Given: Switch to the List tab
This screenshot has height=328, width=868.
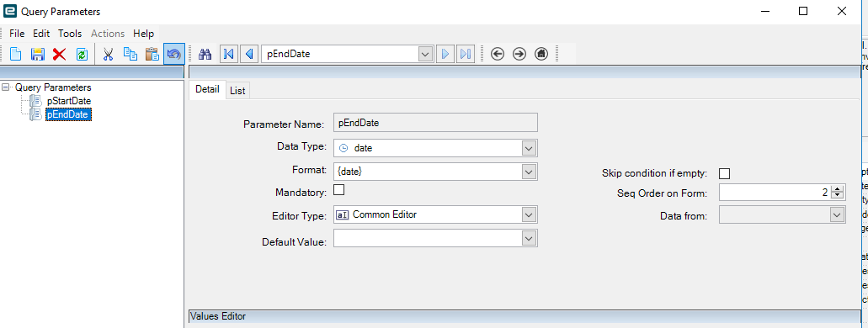Looking at the screenshot, I should pyautogui.click(x=237, y=91).
